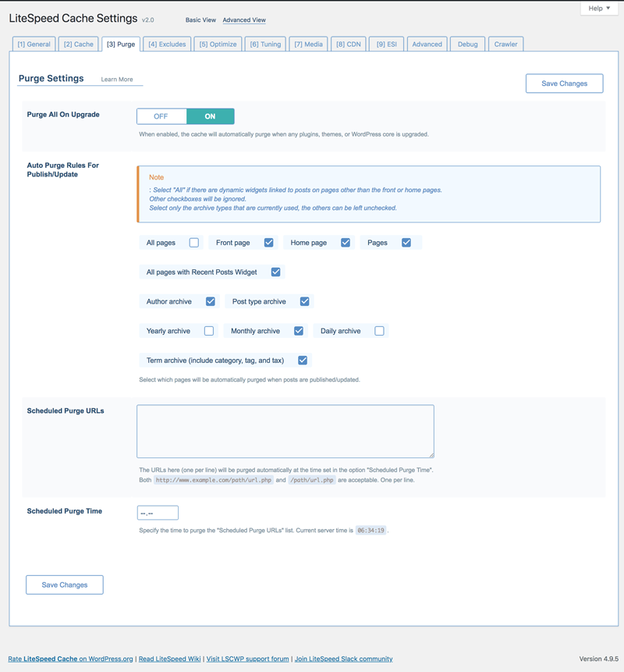Click the Scheduled Purge URLs label

66,411
